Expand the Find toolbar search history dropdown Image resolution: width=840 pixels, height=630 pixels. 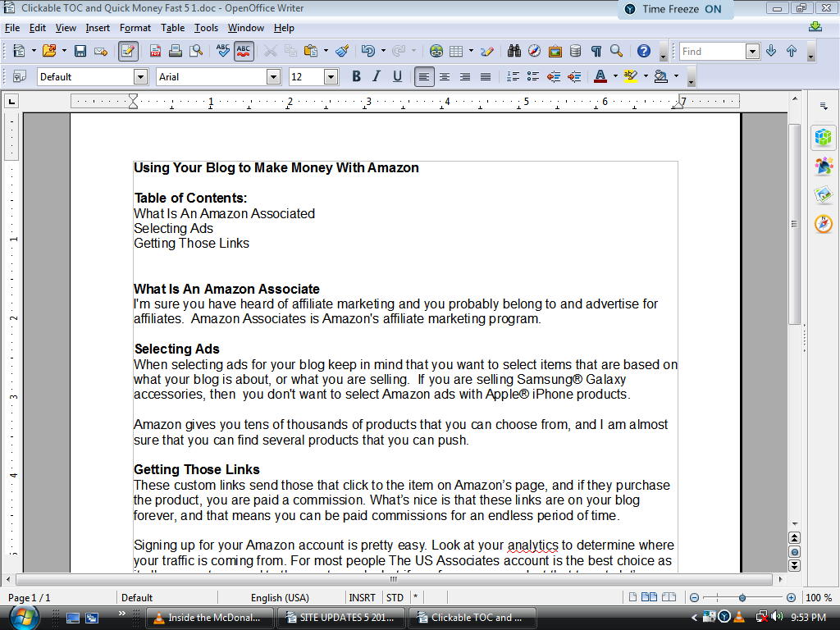pos(753,51)
